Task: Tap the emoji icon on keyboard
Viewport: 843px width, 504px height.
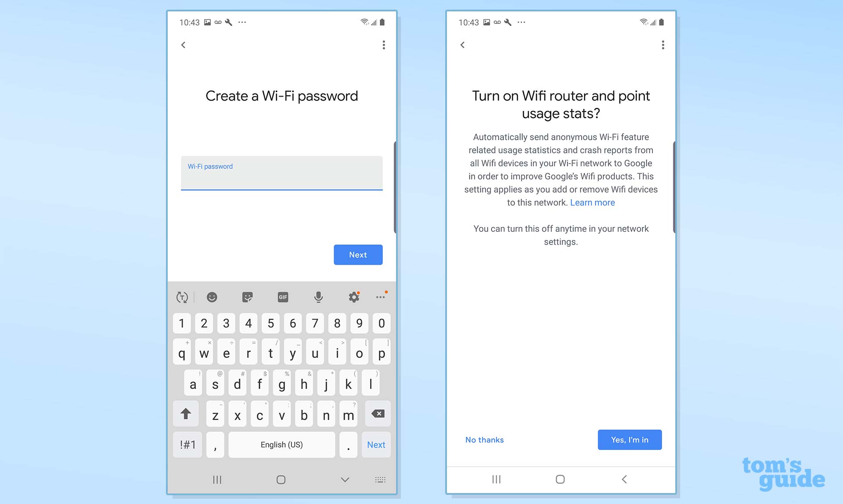Action: point(212,296)
